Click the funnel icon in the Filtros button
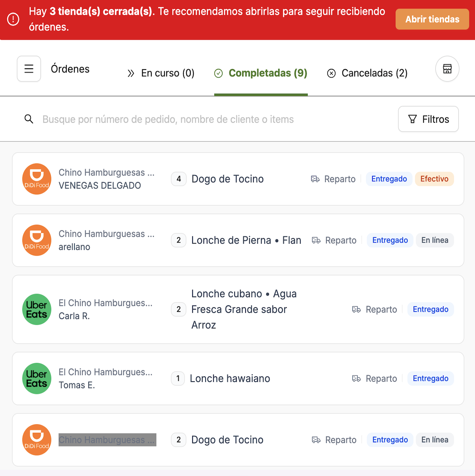Image resolution: width=475 pixels, height=476 pixels. pos(413,119)
